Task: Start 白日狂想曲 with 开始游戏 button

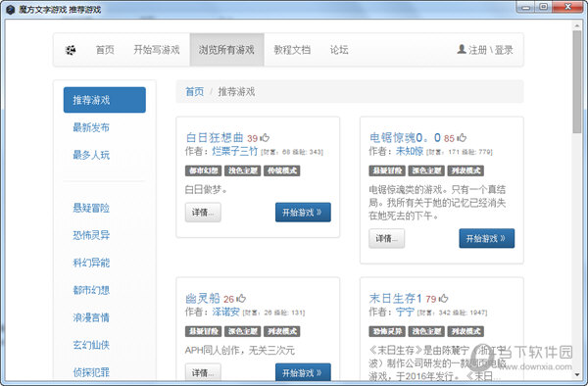Action: [303, 213]
